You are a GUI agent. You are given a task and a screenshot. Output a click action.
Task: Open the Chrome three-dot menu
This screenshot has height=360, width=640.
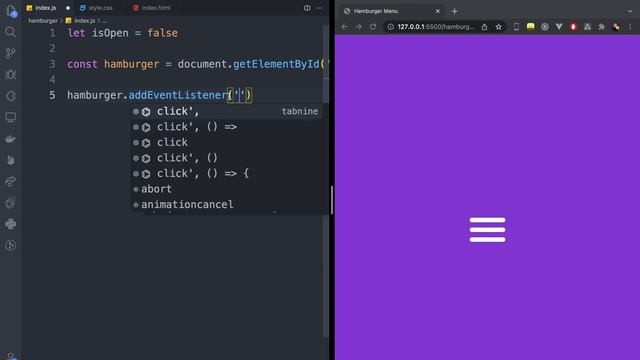click(630, 27)
